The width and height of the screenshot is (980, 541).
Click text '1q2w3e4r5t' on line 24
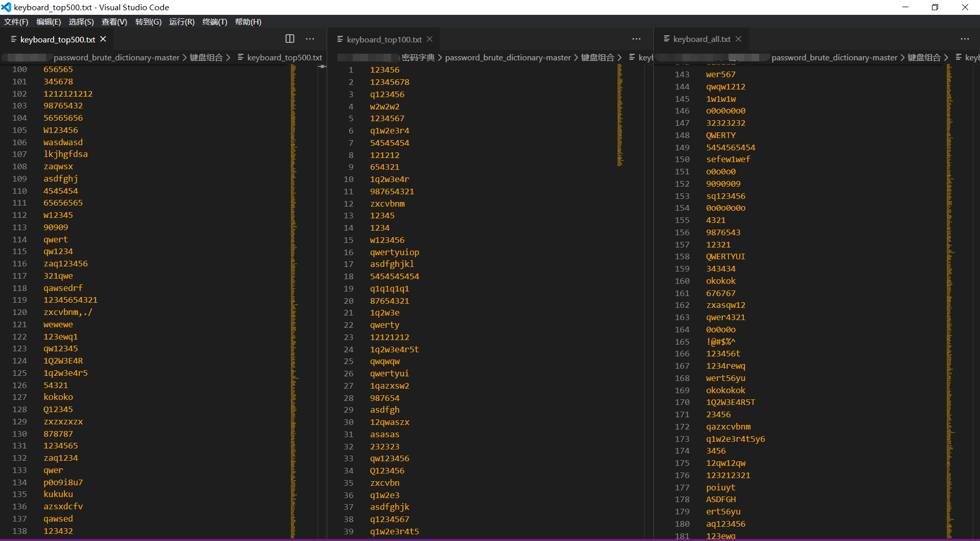[395, 349]
